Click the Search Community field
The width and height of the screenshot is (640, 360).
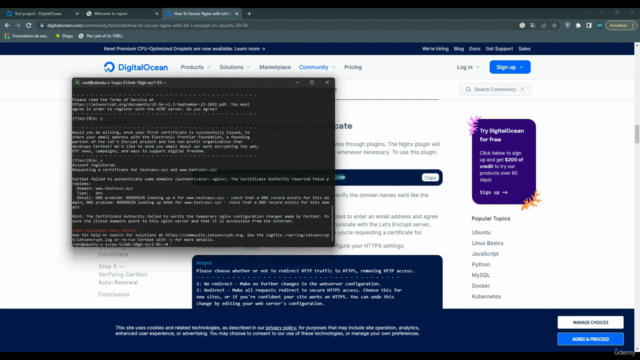click(x=495, y=89)
